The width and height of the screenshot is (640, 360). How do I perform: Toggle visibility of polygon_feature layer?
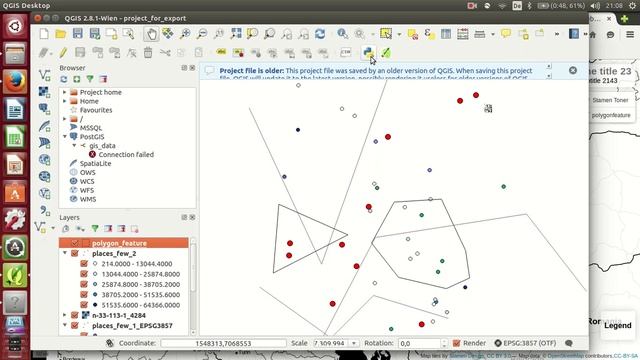(x=75, y=243)
